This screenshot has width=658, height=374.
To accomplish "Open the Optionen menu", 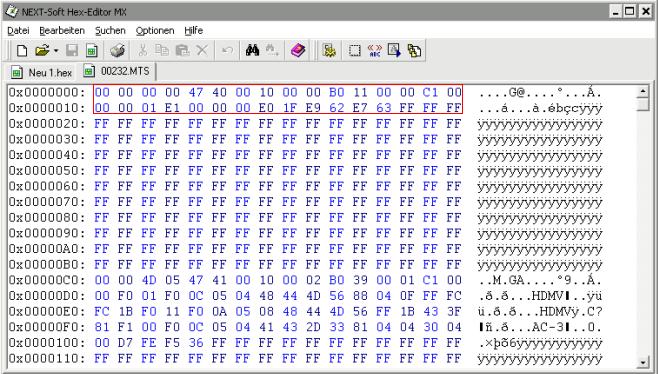I will (x=155, y=31).
